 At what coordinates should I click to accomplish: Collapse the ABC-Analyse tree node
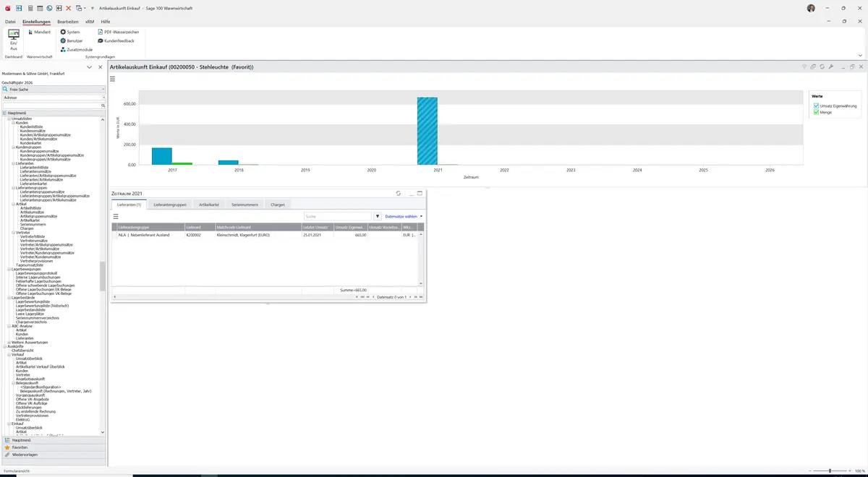9,326
